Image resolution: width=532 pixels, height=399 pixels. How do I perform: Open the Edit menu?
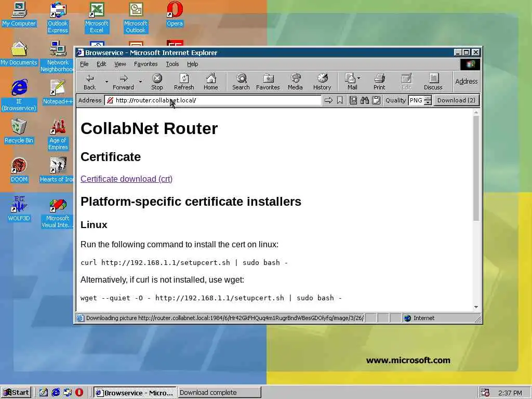101,64
